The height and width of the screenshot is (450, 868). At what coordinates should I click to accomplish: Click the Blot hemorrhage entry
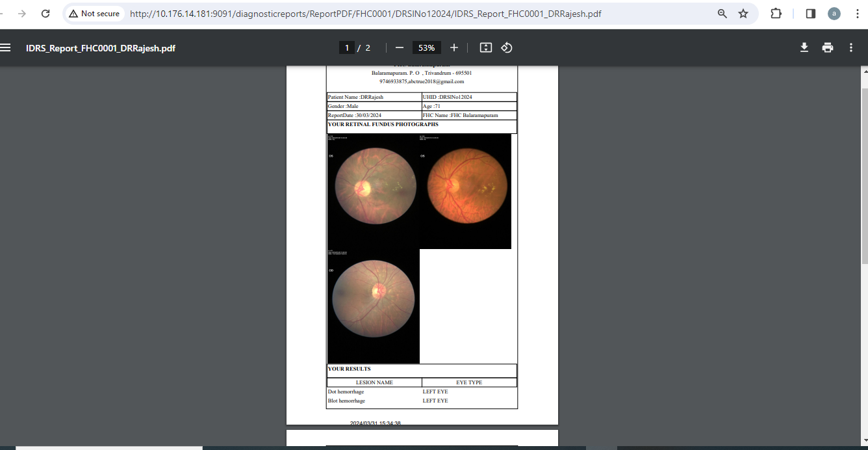(346, 401)
